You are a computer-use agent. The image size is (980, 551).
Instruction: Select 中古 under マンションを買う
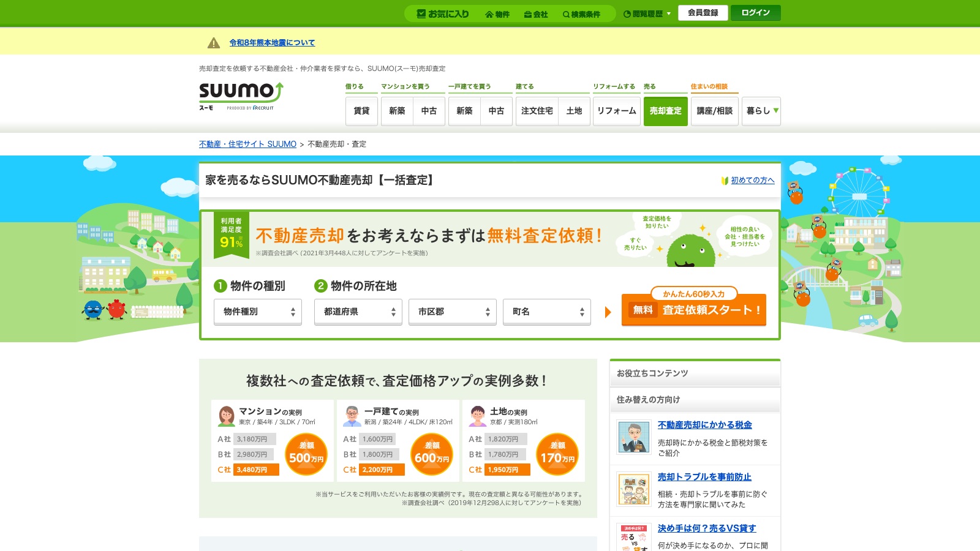429,111
